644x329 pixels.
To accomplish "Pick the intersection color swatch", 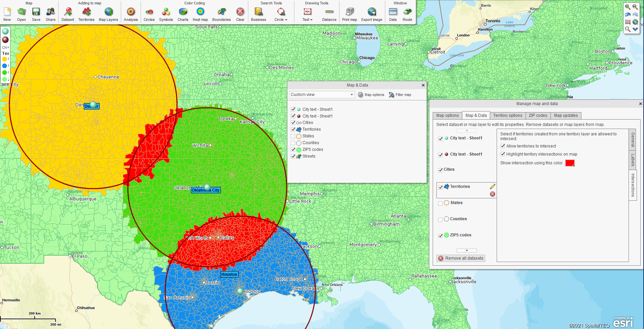I will point(570,163).
